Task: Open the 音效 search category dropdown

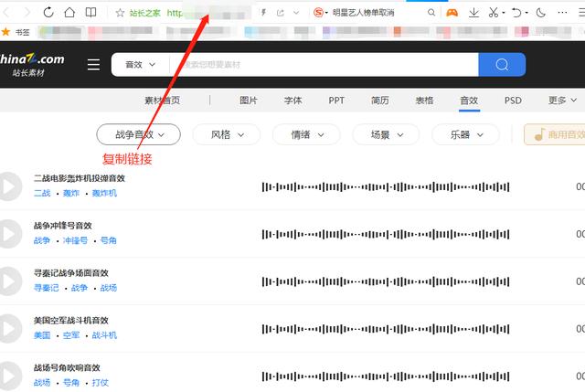Action: 140,65
